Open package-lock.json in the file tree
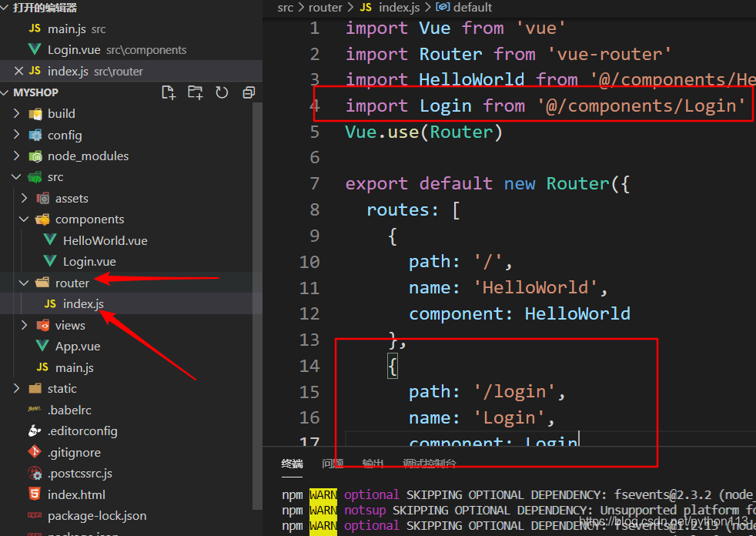 [97, 516]
